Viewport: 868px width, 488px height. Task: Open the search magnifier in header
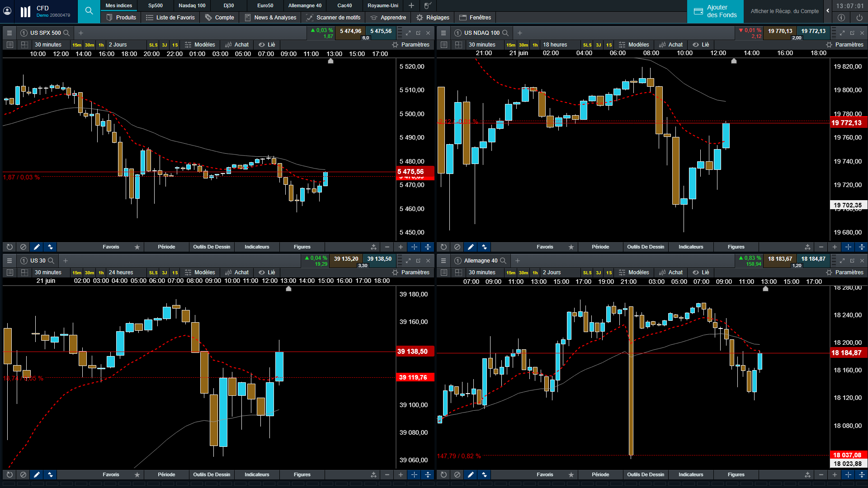(89, 11)
